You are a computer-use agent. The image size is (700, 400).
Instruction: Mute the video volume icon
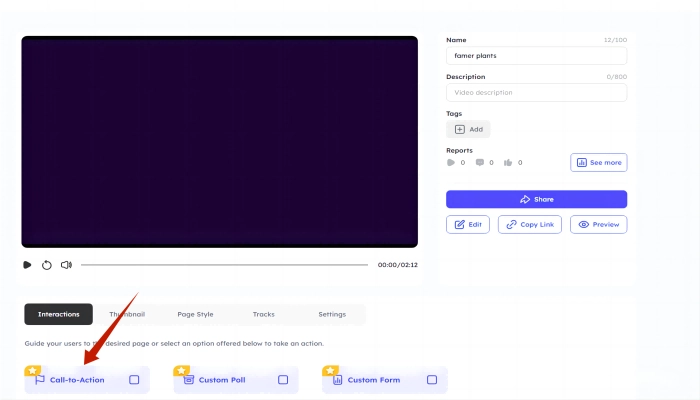(66, 265)
